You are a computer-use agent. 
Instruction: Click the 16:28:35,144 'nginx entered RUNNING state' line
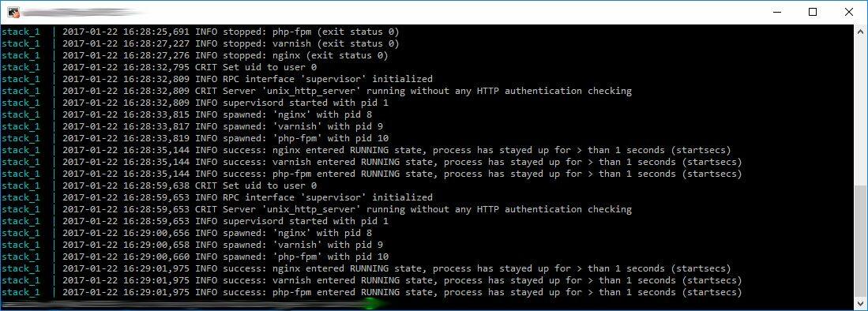[366, 150]
